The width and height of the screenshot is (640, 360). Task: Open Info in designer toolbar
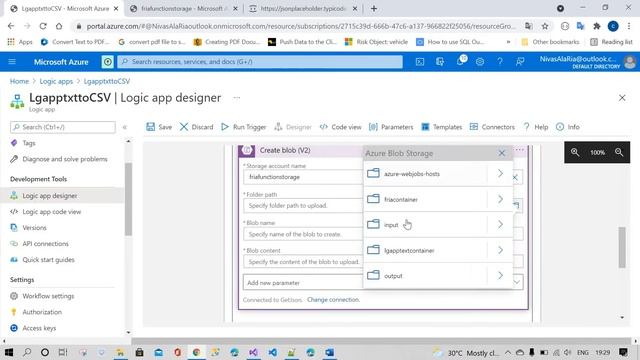pos(568,127)
